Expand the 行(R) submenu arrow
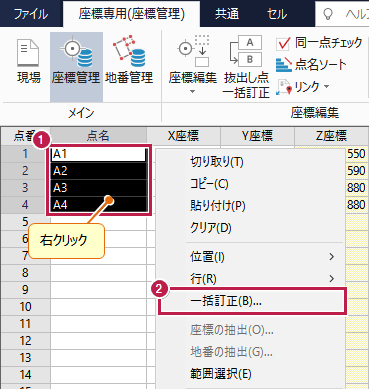Viewport: 369px width, 389px height. [331, 278]
